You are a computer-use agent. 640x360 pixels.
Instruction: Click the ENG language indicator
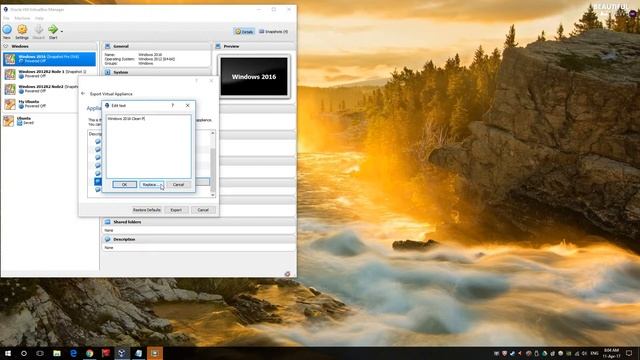pos(594,353)
